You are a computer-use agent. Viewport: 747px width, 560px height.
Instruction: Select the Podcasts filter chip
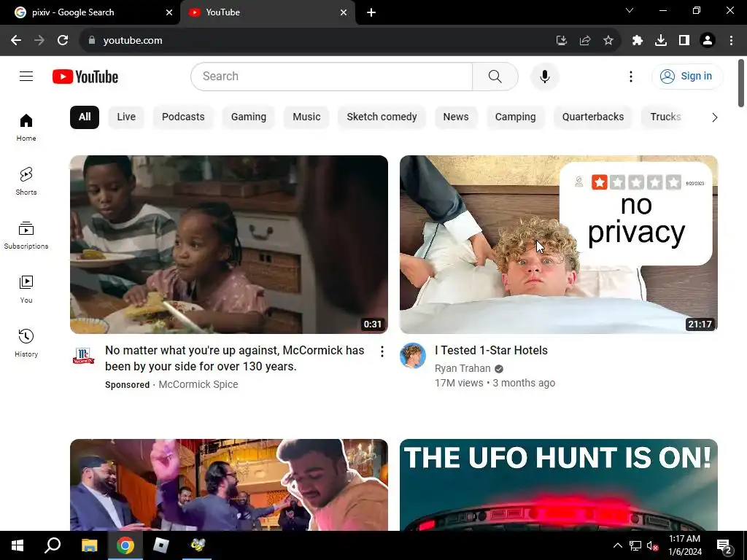pyautogui.click(x=183, y=117)
